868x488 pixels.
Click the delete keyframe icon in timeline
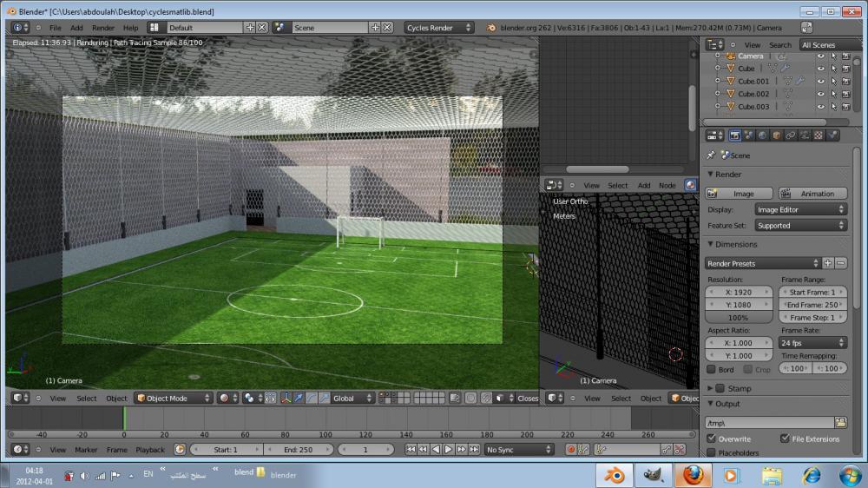(680, 449)
